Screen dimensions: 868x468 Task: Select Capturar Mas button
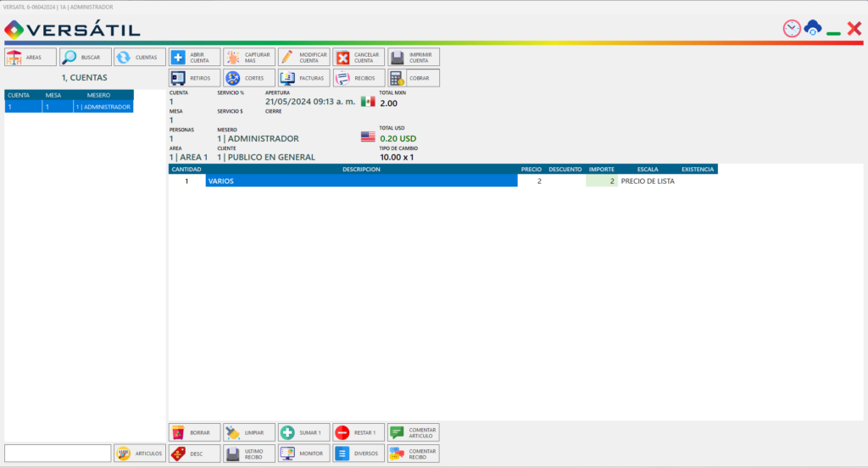(249, 57)
